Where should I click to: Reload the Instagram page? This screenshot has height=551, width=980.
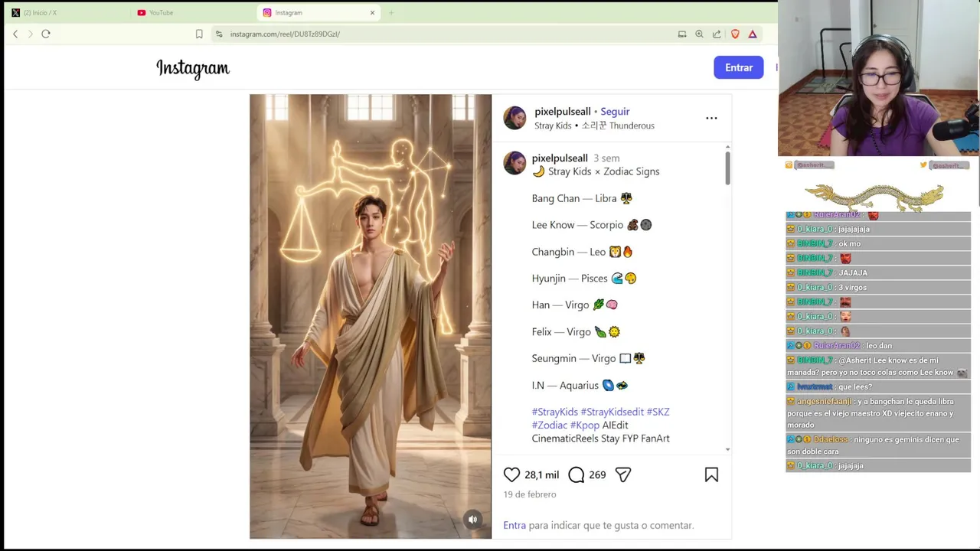click(46, 34)
